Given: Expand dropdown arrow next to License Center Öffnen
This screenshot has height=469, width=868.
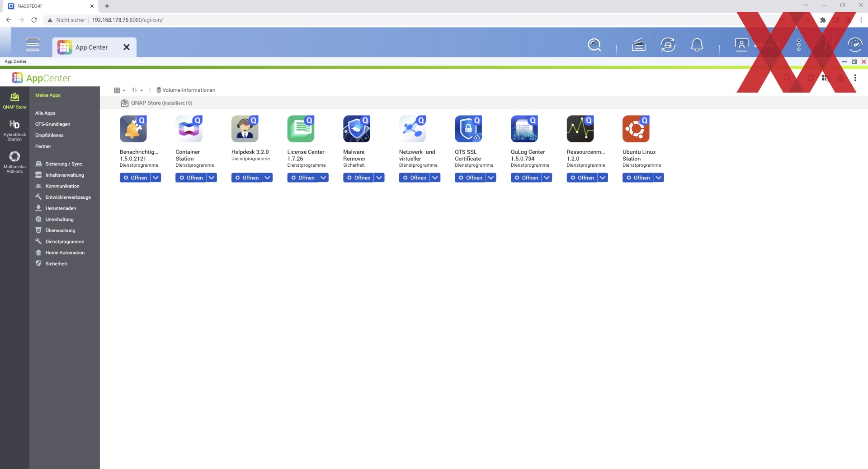Looking at the screenshot, I should click(x=324, y=178).
